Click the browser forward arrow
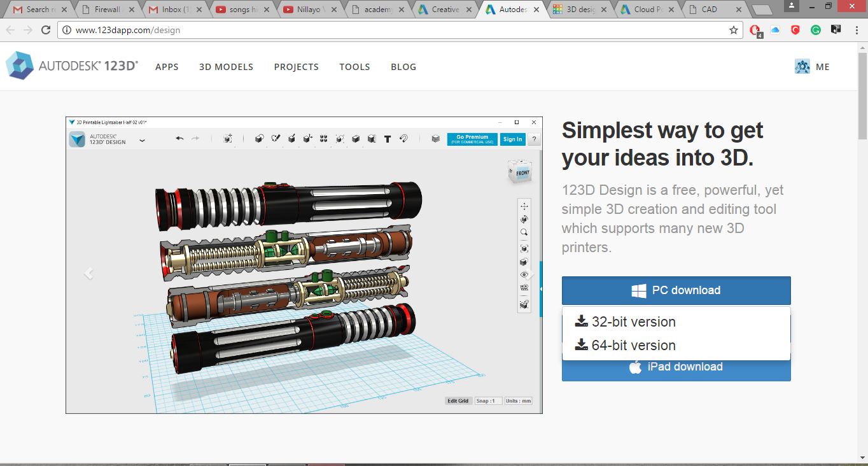Image resolution: width=868 pixels, height=466 pixels. coord(28,30)
